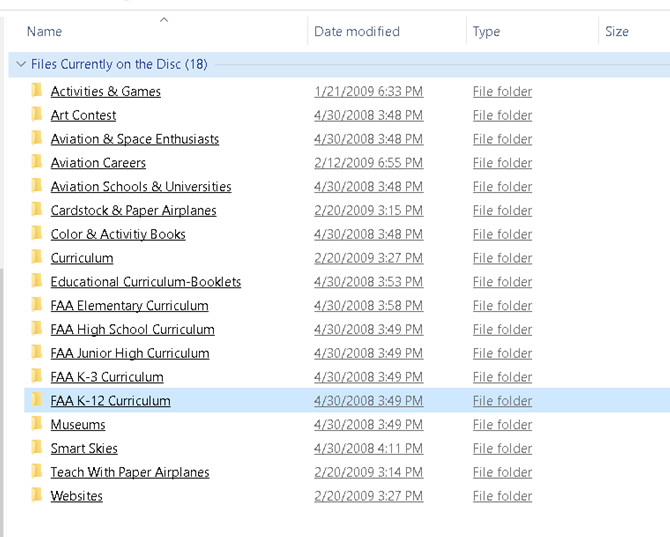The width and height of the screenshot is (670, 537).
Task: Select the Art Contest folder icon
Action: pos(37,115)
